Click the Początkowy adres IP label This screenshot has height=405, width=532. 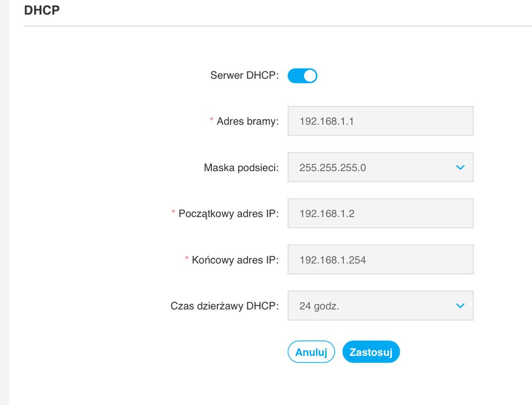[228, 214]
